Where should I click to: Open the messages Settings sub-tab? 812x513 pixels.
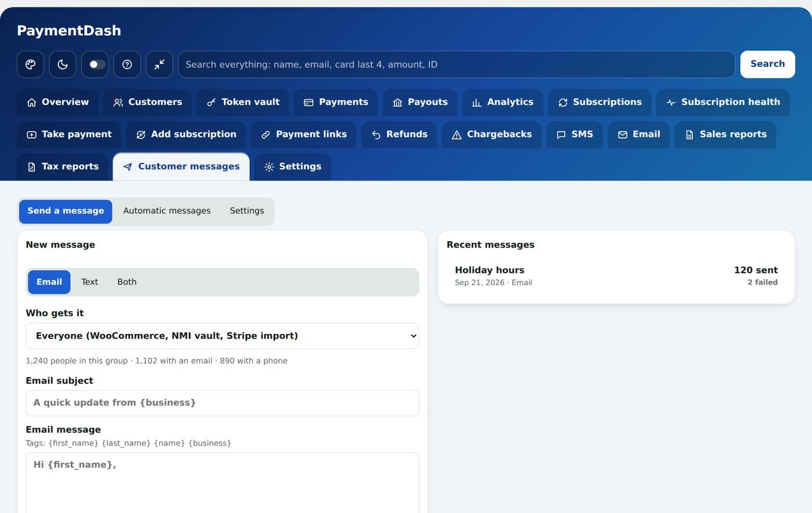[x=246, y=212]
